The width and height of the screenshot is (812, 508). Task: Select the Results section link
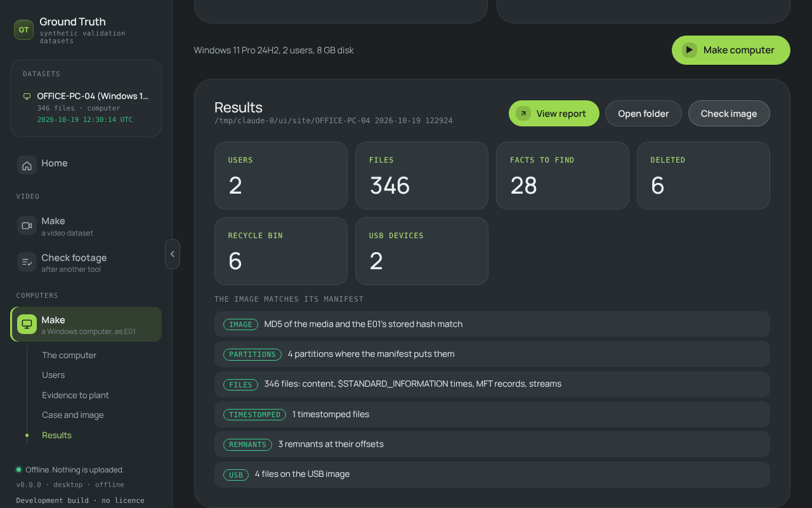coord(56,435)
